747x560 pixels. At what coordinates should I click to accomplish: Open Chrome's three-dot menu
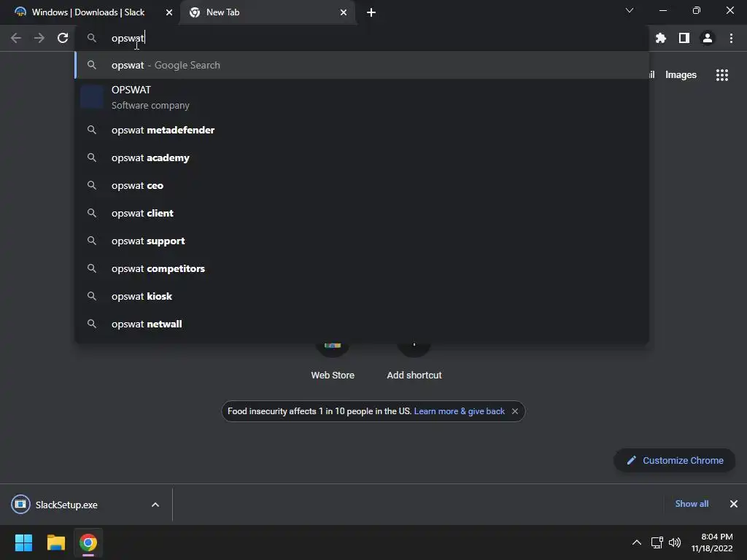[x=731, y=38]
